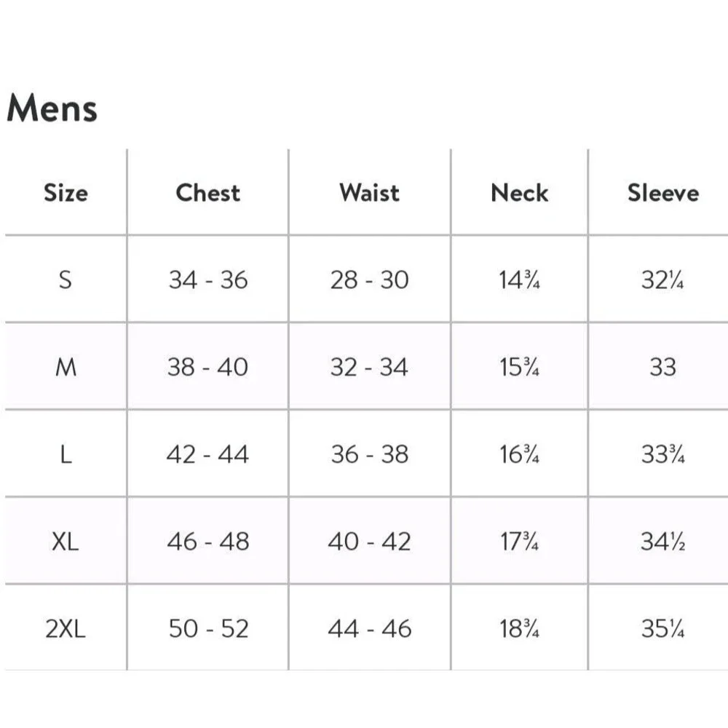Click neck value 17¾
Viewport: 728px width, 728px height.
(x=519, y=542)
